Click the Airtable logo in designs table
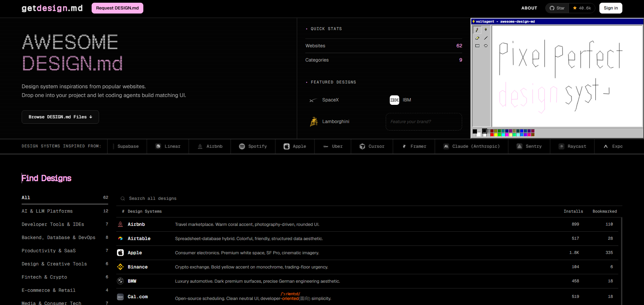 pyautogui.click(x=120, y=239)
